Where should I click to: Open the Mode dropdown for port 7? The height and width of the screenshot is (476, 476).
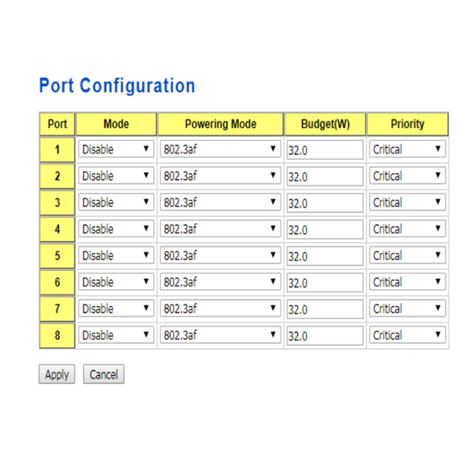[116, 309]
